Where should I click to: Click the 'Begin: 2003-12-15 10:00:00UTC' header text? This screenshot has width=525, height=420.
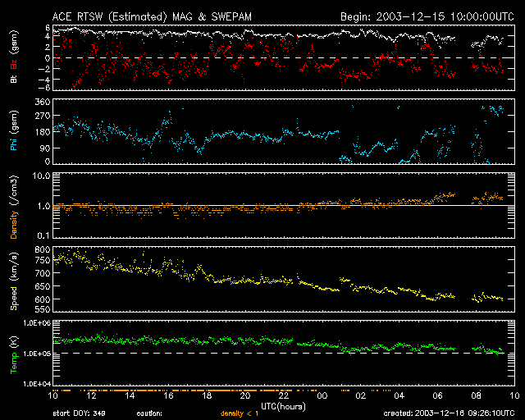(x=427, y=16)
